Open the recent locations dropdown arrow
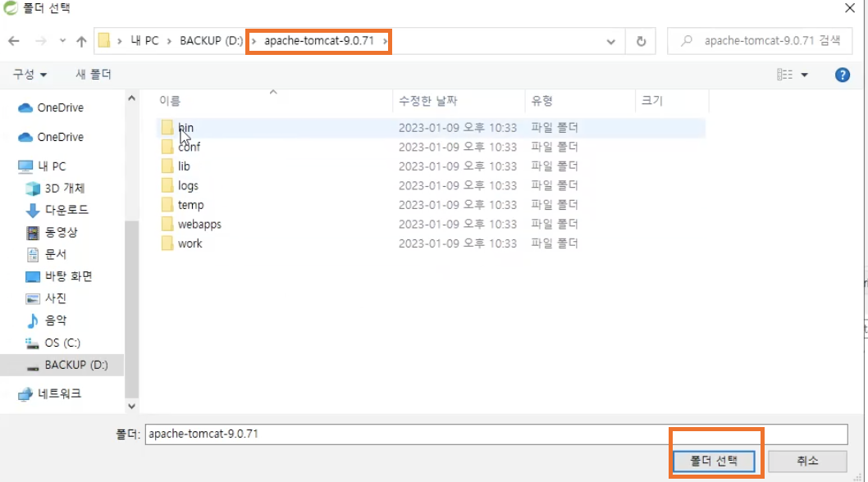Image resolution: width=868 pixels, height=482 pixels. (x=62, y=41)
